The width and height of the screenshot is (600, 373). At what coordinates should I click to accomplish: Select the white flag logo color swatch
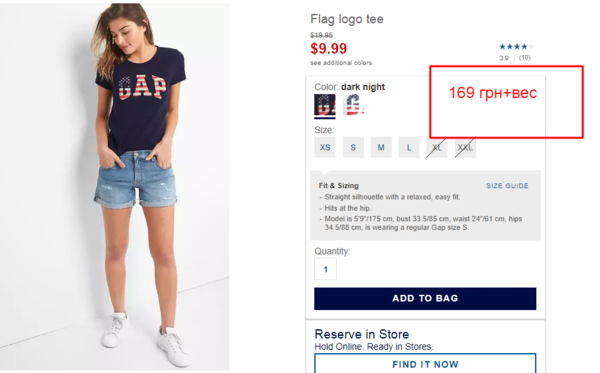353,105
